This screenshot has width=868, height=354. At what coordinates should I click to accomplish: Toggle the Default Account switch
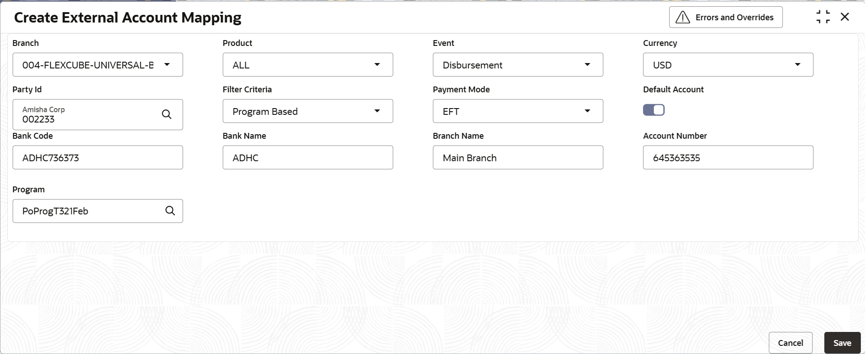(654, 110)
